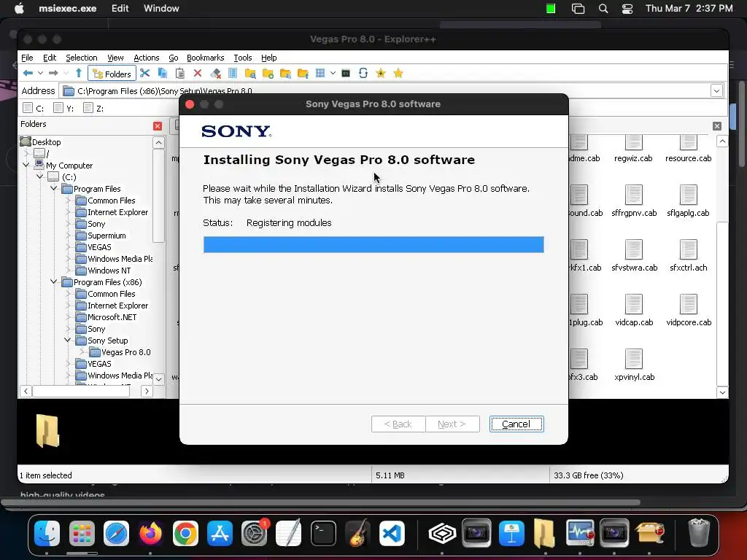Image resolution: width=747 pixels, height=560 pixels.
Task: Open Spotlight search in menu bar
Action: (x=603, y=9)
